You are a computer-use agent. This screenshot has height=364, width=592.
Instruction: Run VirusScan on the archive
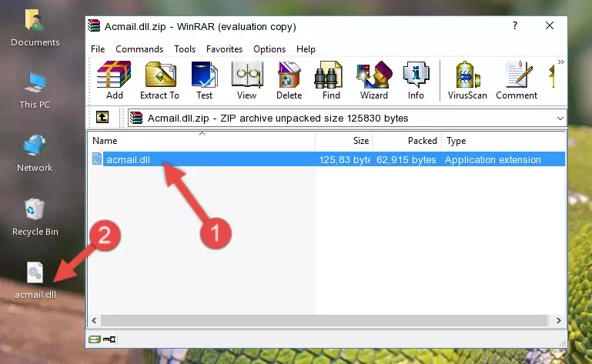click(467, 80)
